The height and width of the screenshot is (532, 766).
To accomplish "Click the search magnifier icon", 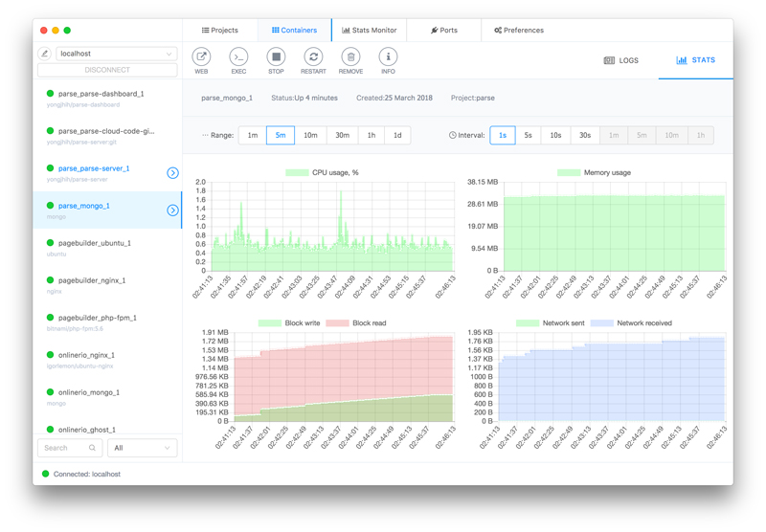I will point(92,448).
